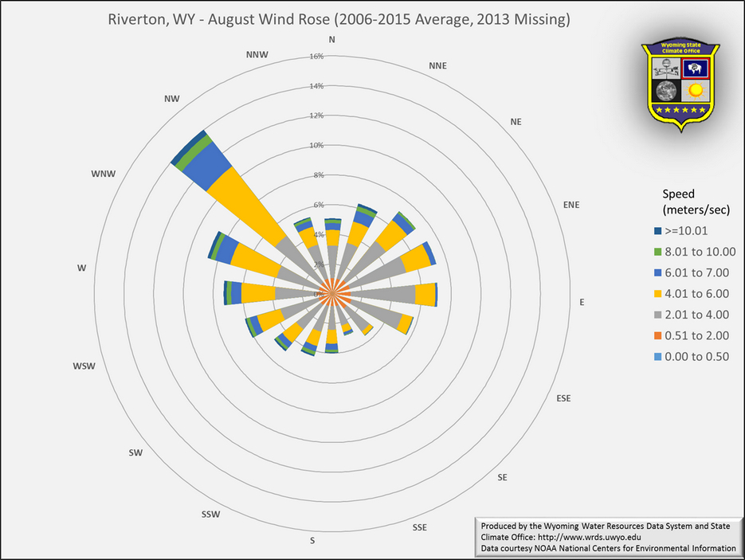Click the 14% radial axis label
This screenshot has width=745, height=560.
coord(316,86)
